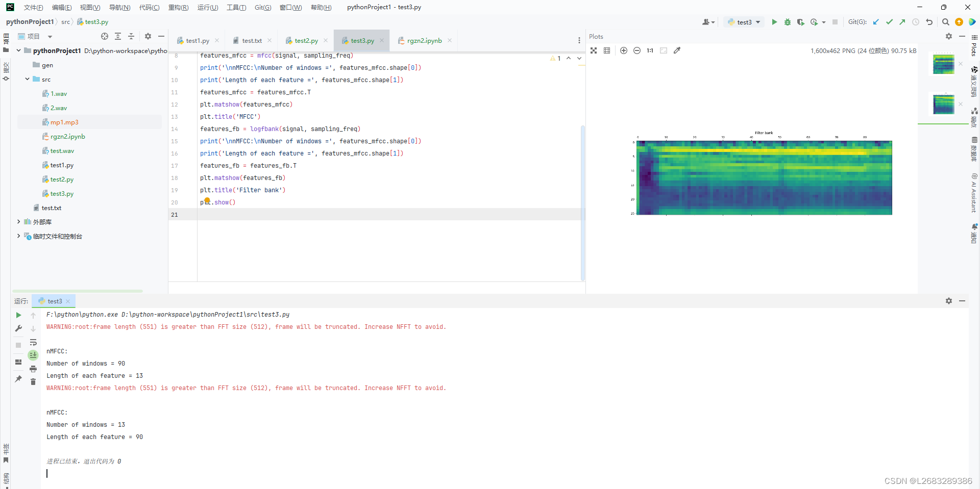Open the 文件(F) menu
Screen dimensions: 980x489
[x=33, y=7]
